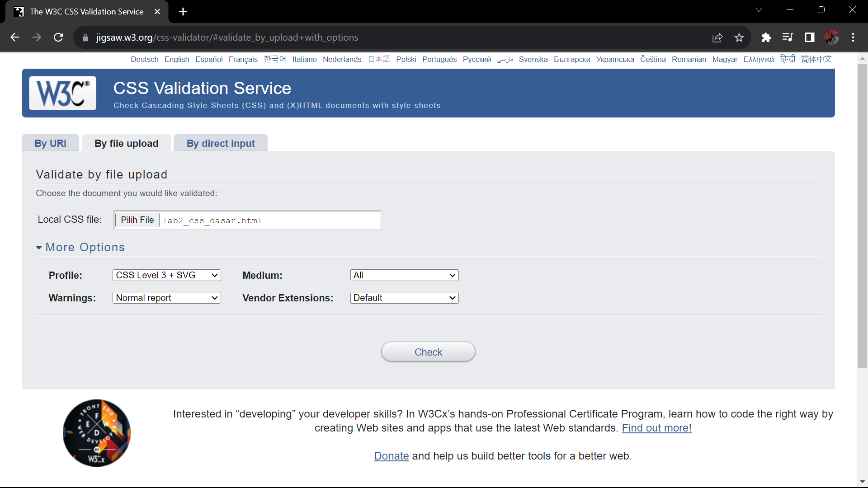Click the Pilih File button
This screenshot has height=488, width=868.
(137, 220)
